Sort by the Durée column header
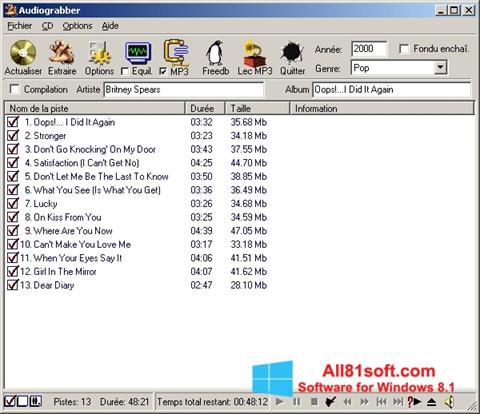The height and width of the screenshot is (414, 480). pyautogui.click(x=205, y=108)
